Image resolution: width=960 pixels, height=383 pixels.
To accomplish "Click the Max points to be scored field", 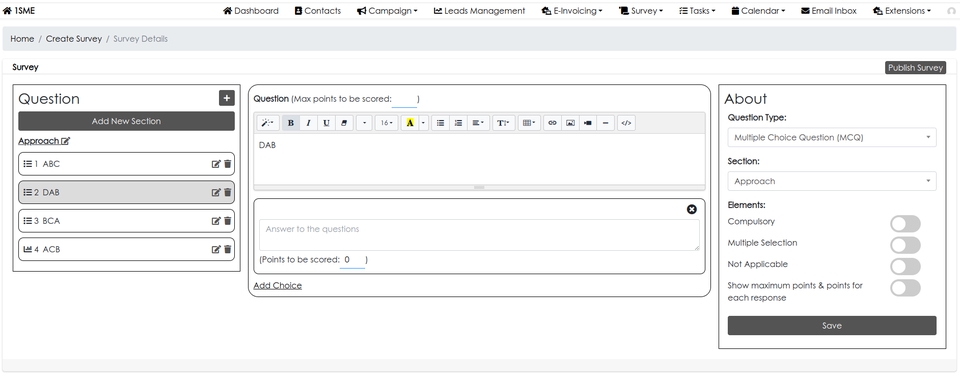I will (x=404, y=99).
